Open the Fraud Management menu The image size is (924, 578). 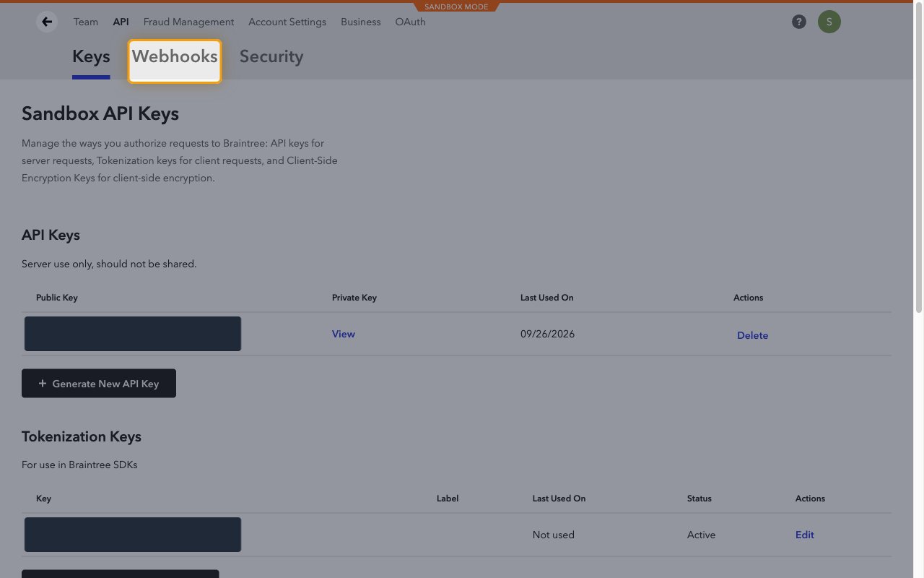pos(188,22)
